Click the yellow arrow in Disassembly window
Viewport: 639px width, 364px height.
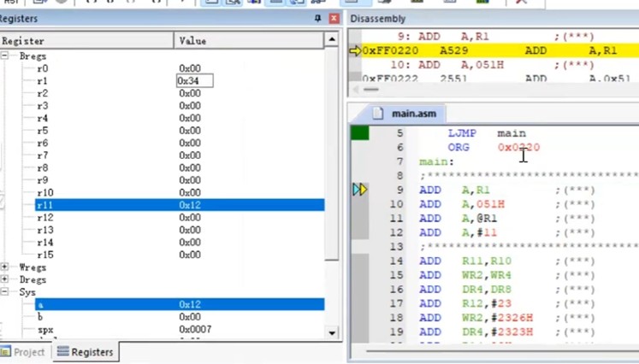(x=355, y=51)
